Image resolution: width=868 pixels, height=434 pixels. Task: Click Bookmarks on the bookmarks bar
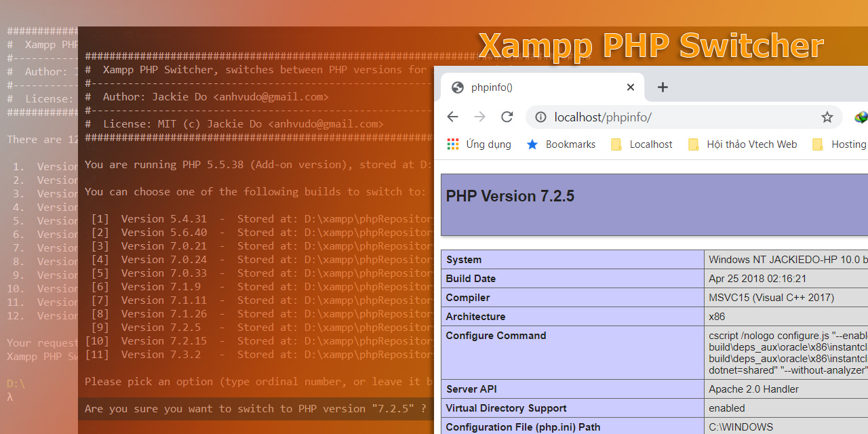point(570,144)
